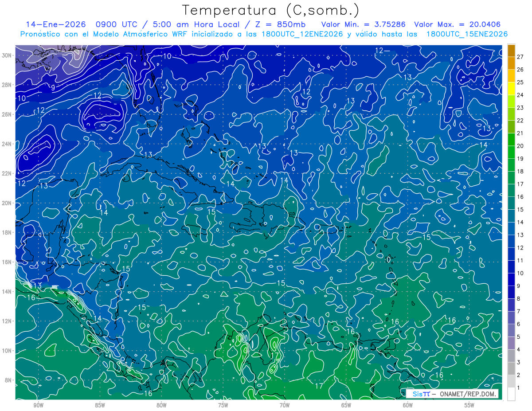Click the 65W longitude axis label
The image size is (532, 411).
(x=346, y=405)
